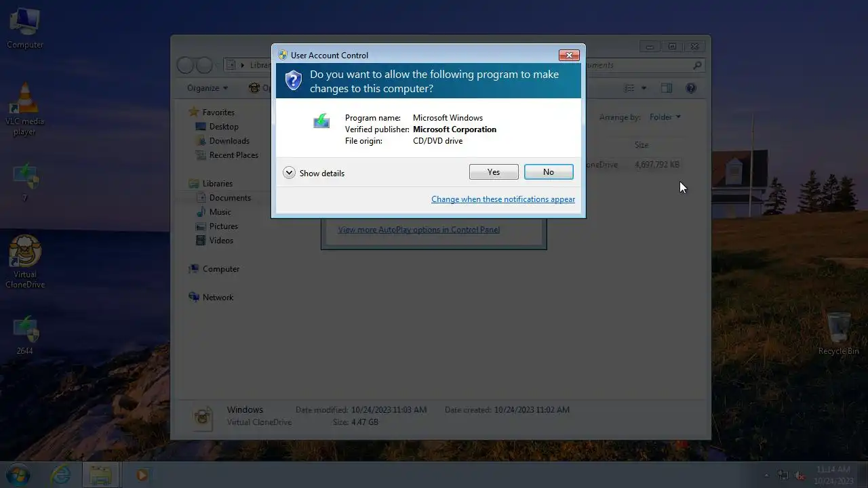Click the 4,697,792 KB size cell

pos(657,165)
